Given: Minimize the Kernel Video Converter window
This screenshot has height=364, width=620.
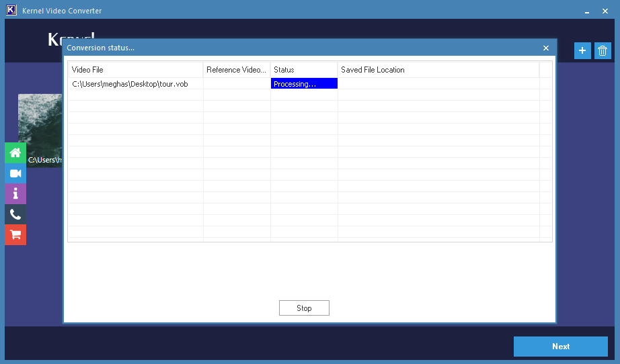Looking at the screenshot, I should point(587,11).
